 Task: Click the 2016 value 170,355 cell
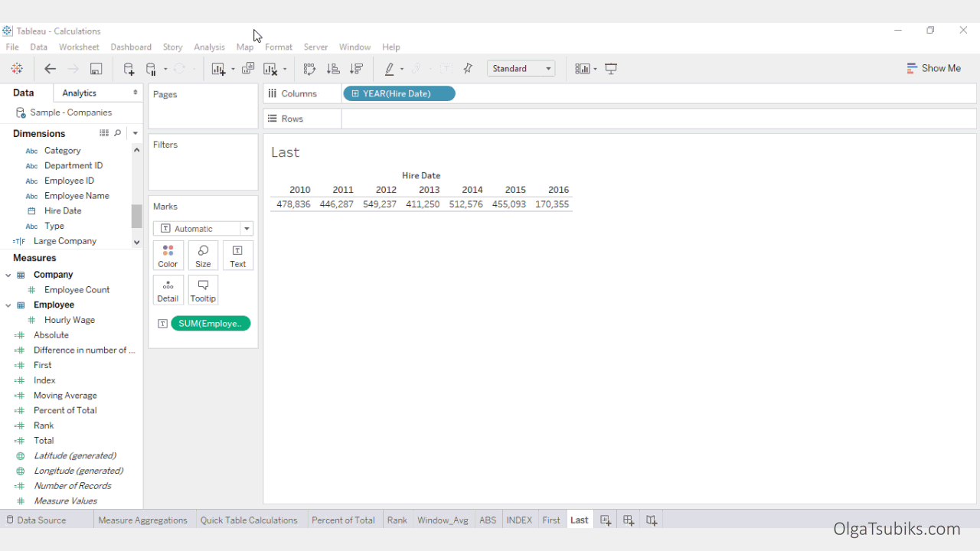point(552,204)
